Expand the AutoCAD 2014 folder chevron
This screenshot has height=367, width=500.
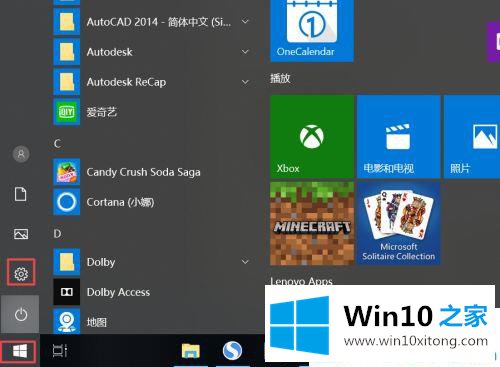click(x=245, y=22)
